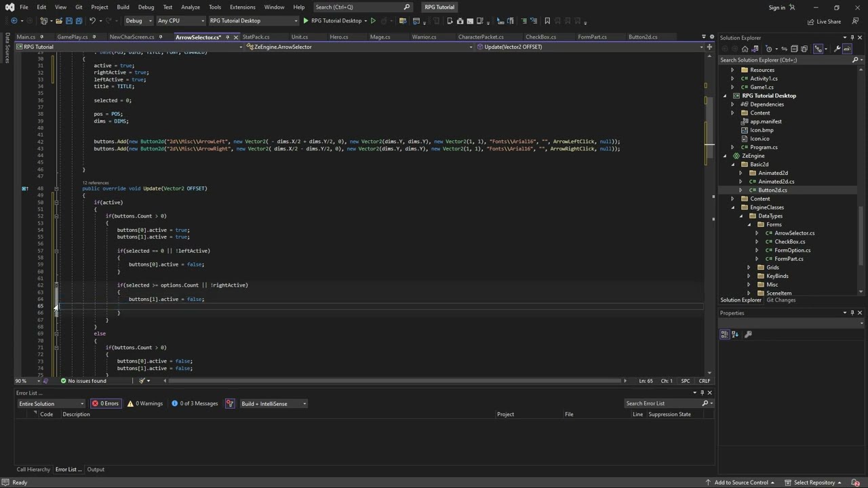The width and height of the screenshot is (868, 488).
Task: Click split editor plus icon
Action: (709, 47)
